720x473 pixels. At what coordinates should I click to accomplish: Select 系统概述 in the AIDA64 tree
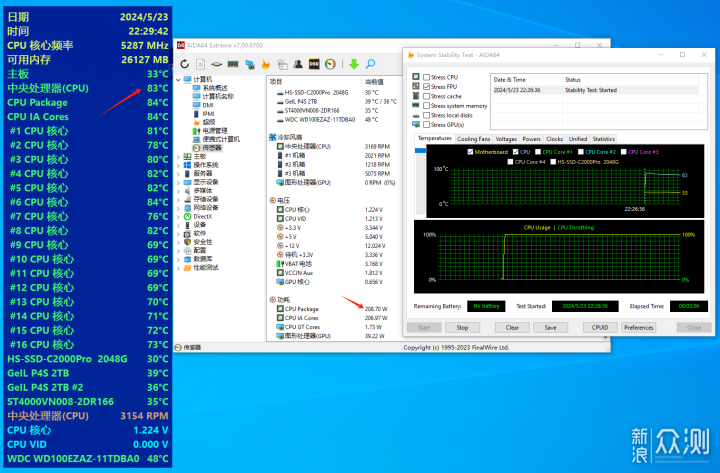point(215,88)
